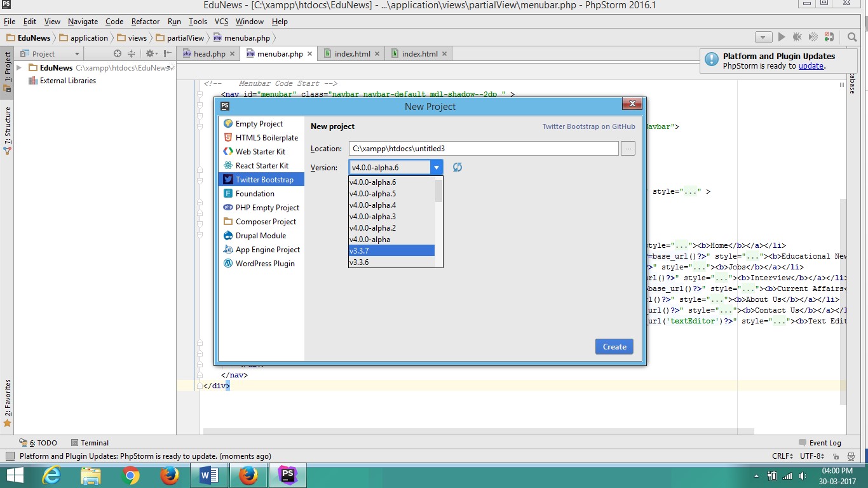The height and width of the screenshot is (488, 868).
Task: Expand the EduNews project tree node
Action: click(19, 68)
